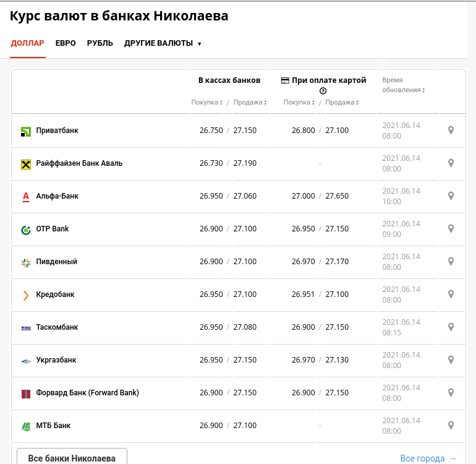
Task: Open the Все города link
Action: coord(428,458)
